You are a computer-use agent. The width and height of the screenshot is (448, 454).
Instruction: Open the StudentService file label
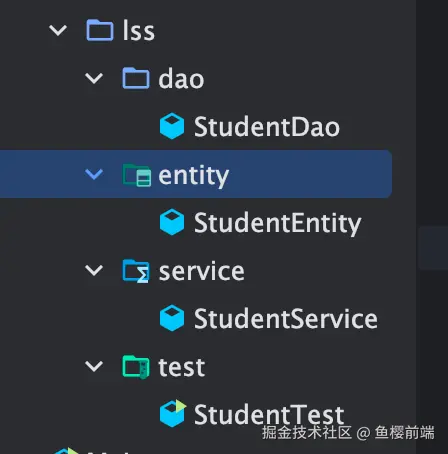tap(286, 319)
